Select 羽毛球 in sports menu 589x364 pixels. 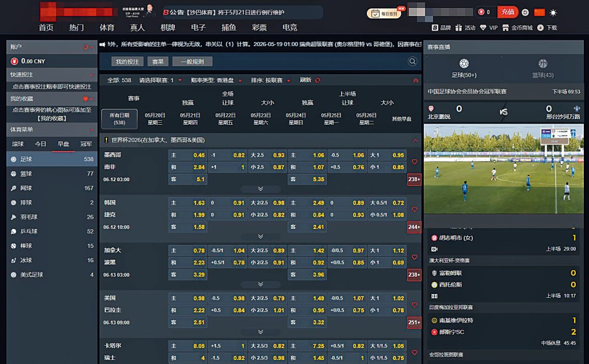tap(52, 217)
